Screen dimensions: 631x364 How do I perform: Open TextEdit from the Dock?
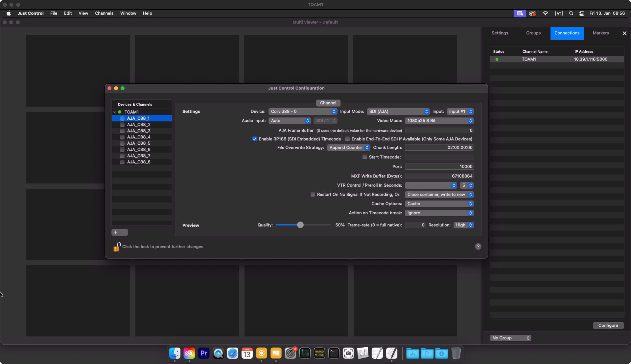coord(377,353)
